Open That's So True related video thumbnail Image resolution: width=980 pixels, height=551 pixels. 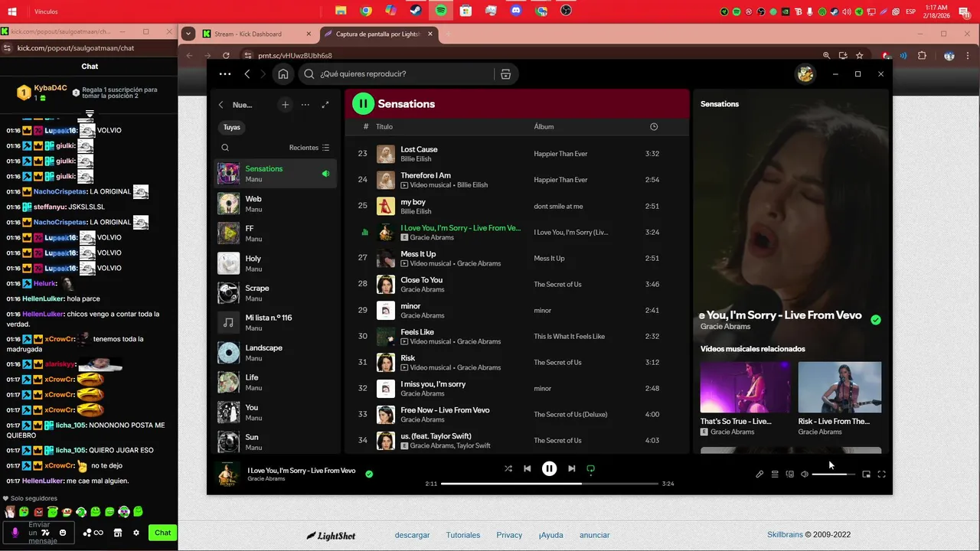click(x=745, y=387)
